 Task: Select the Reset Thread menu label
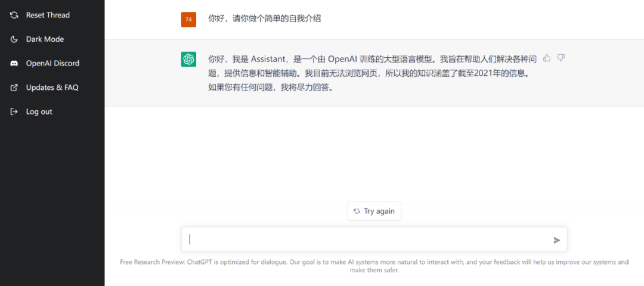coord(48,15)
